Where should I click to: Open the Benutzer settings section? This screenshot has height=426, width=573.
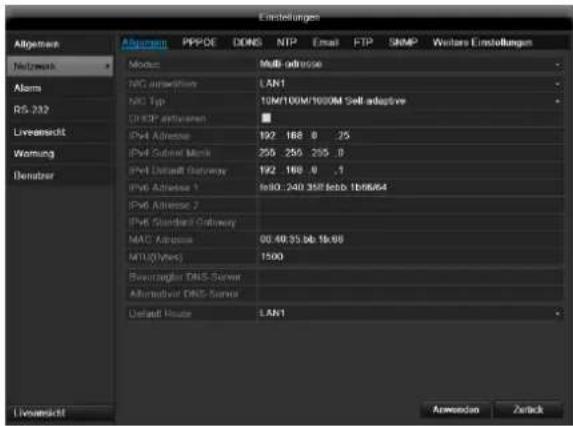pyautogui.click(x=60, y=175)
